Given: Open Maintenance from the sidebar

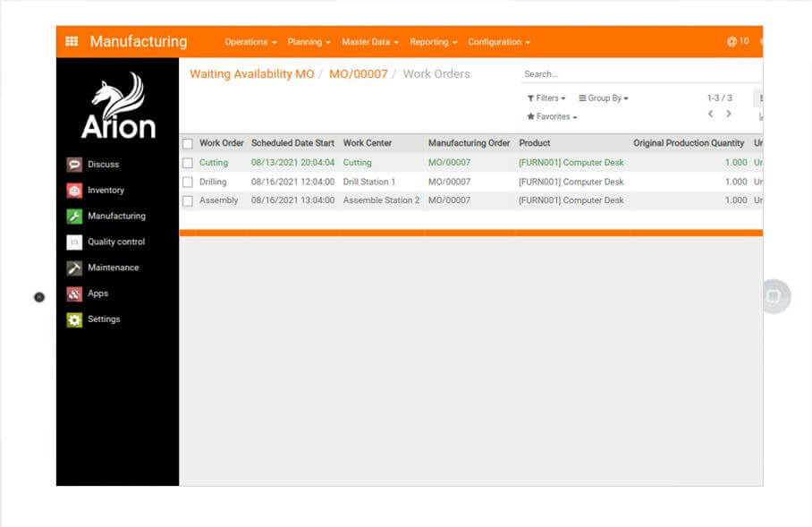Looking at the screenshot, I should pos(113,268).
